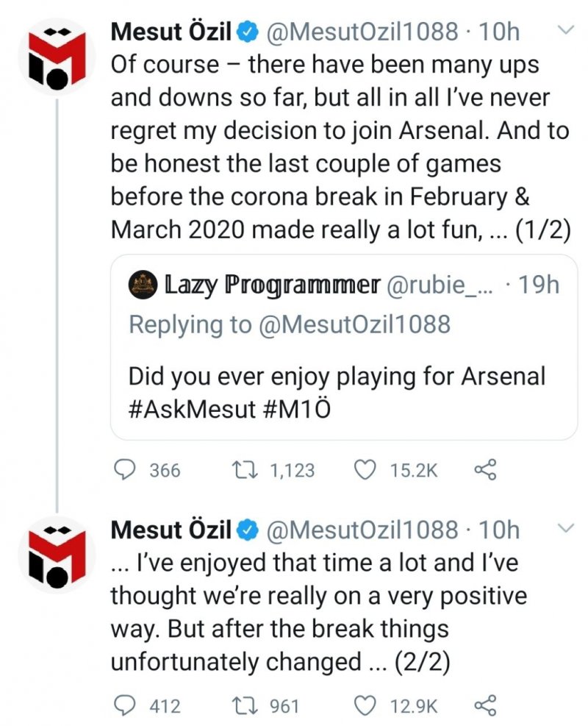Viewport: 588px width, 726px height.
Task: Open the Lazy Programmer profile name
Action: [x=271, y=285]
